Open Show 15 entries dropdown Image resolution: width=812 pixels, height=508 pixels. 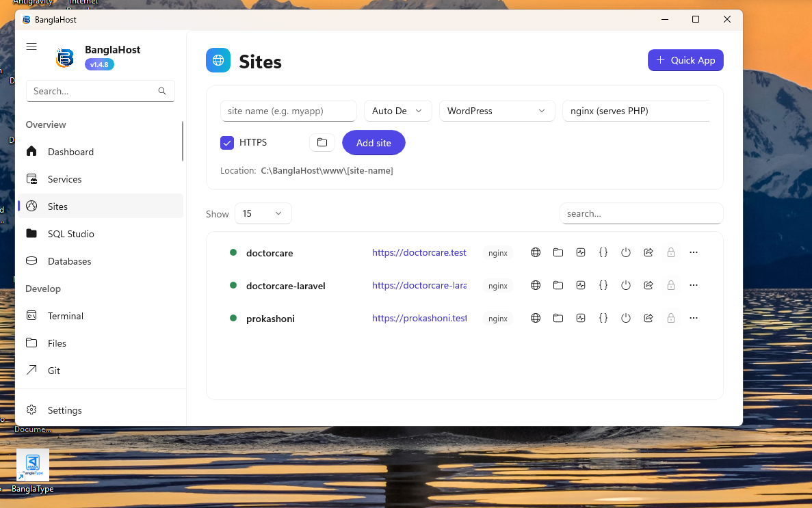tap(263, 213)
